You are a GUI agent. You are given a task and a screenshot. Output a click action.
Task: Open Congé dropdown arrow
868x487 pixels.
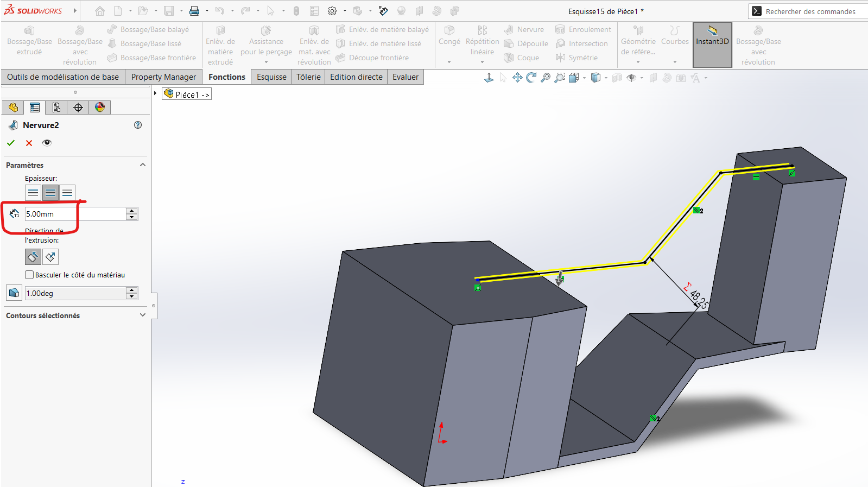point(449,62)
